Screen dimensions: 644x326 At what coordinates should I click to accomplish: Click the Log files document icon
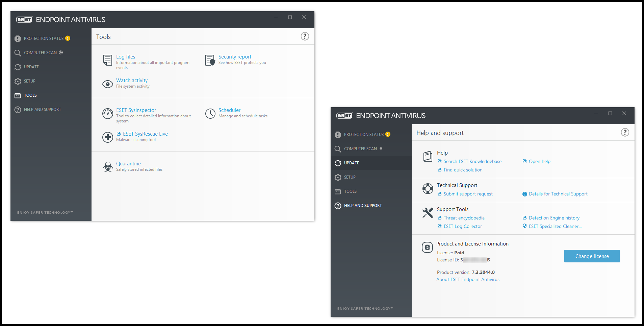(108, 60)
